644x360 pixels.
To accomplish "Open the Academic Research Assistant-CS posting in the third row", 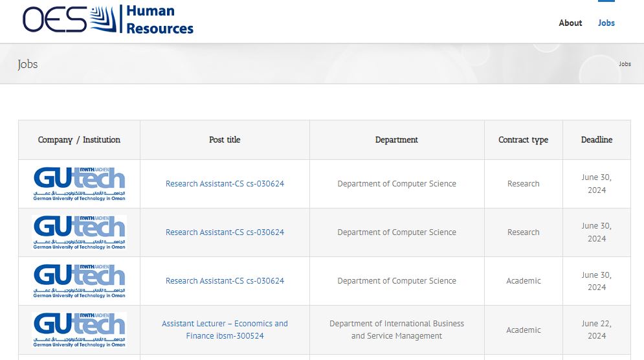I will pos(225,281).
